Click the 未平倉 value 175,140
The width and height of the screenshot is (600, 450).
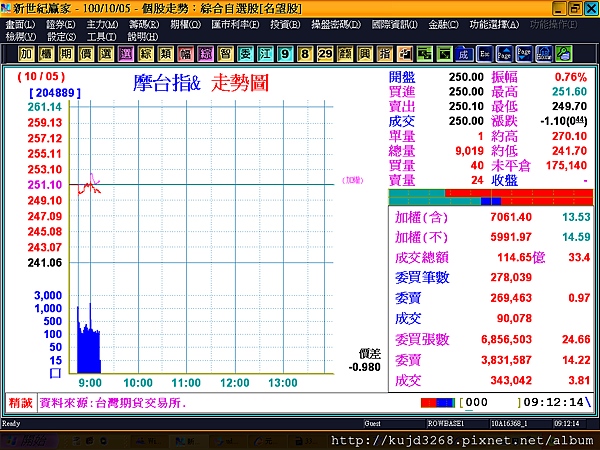[566, 165]
